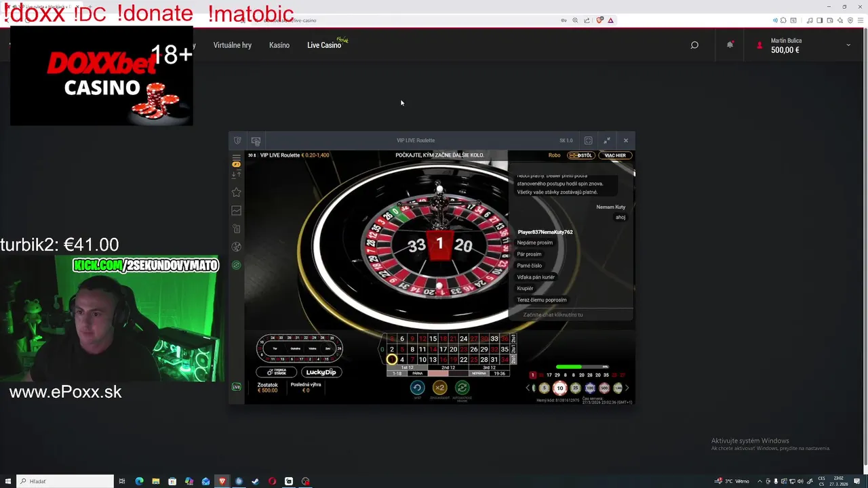Open Steam from the taskbar

[256, 481]
